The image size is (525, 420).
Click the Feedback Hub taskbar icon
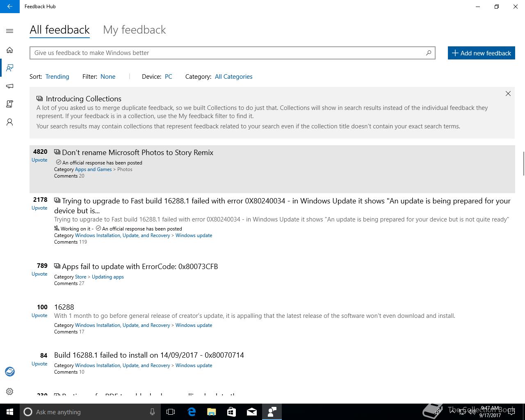[272, 412]
